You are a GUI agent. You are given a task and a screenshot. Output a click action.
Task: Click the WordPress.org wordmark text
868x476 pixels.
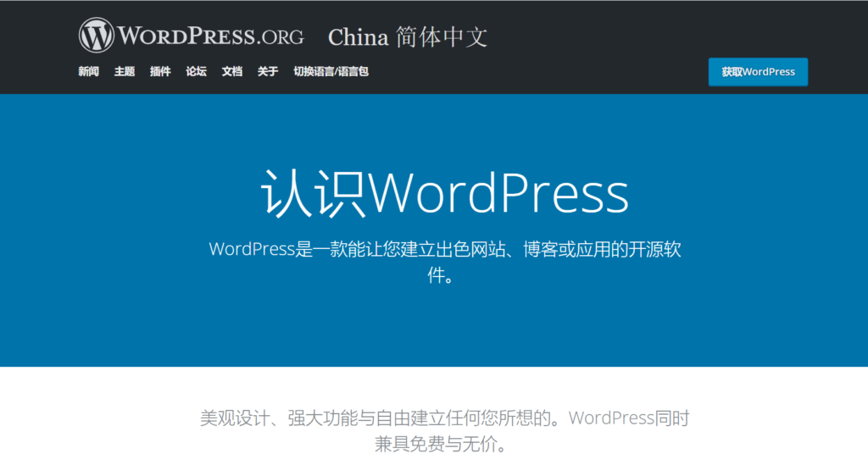[211, 36]
